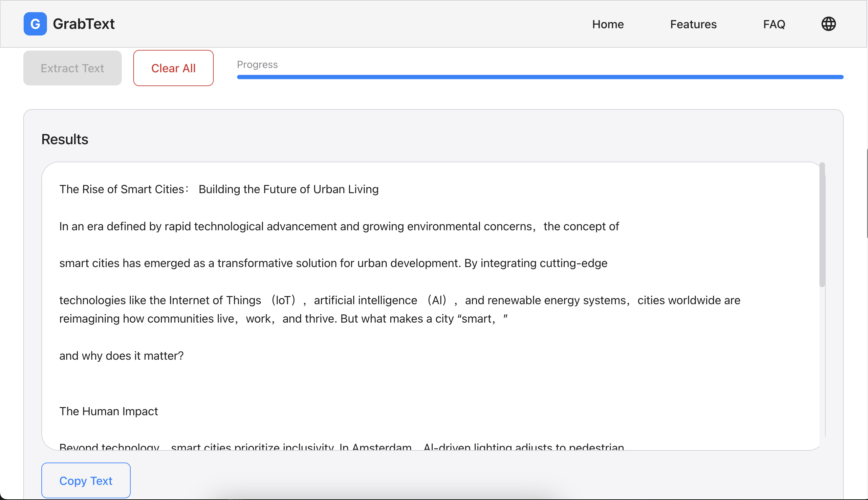
Task: Open the Home navigation item
Action: point(607,24)
